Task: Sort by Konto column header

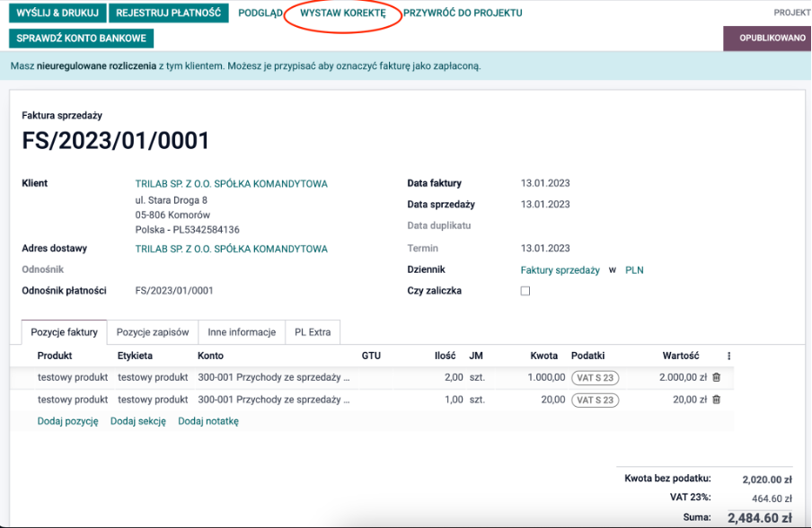Action: 210,356
